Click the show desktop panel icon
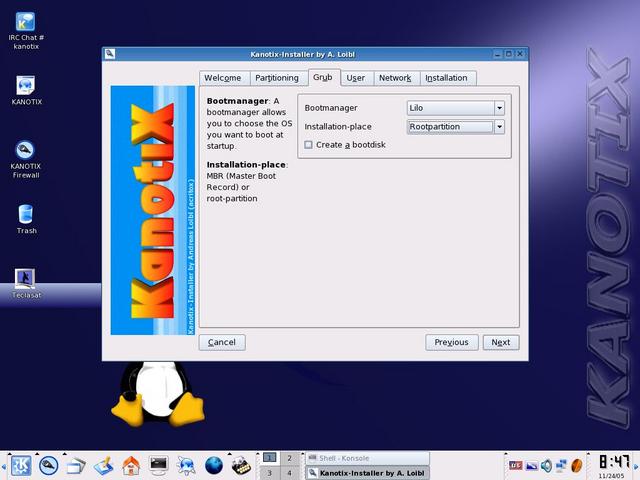Screen dimensions: 640x480 click(76, 466)
